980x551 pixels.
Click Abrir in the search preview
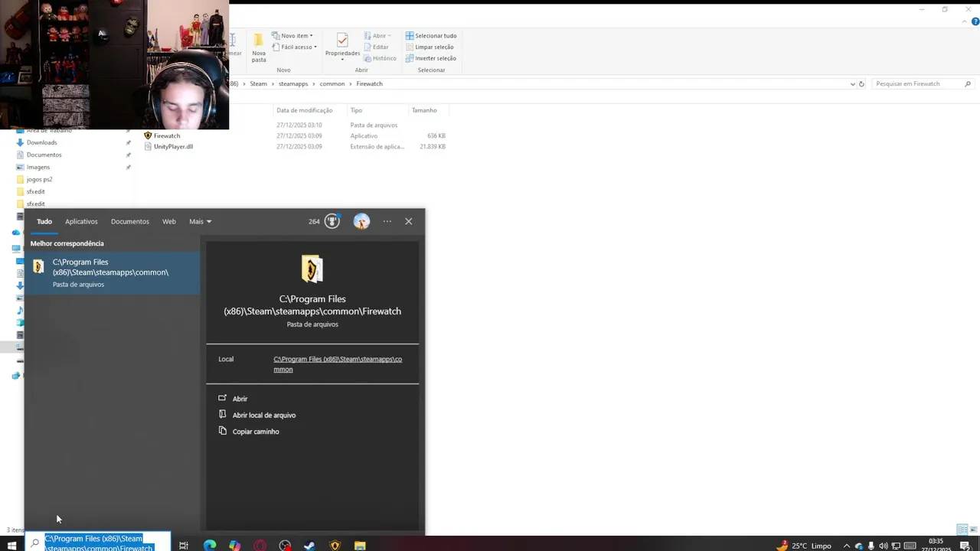[233, 399]
